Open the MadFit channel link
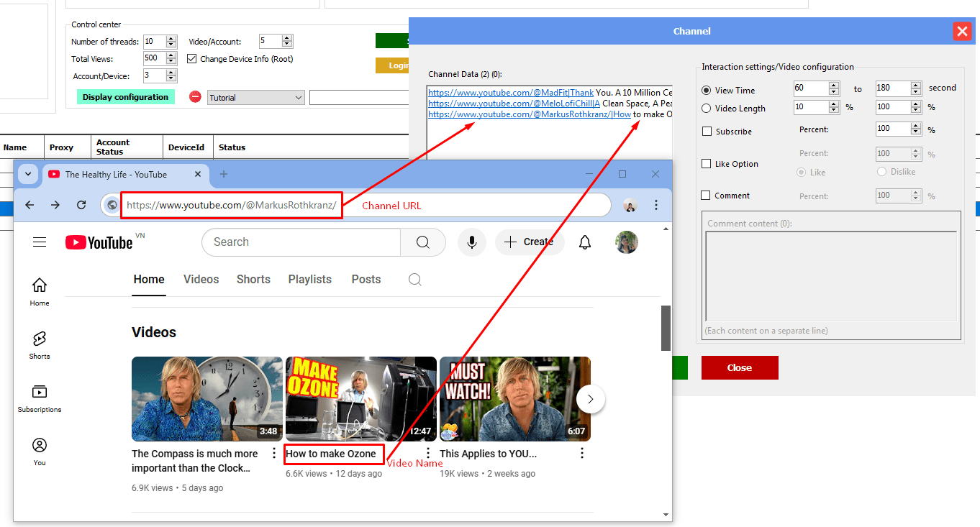 pyautogui.click(x=512, y=93)
